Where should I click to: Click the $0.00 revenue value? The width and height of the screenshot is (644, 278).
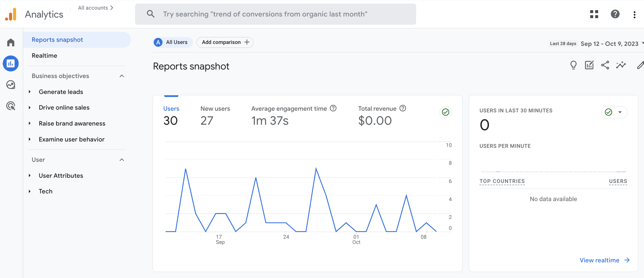click(375, 121)
